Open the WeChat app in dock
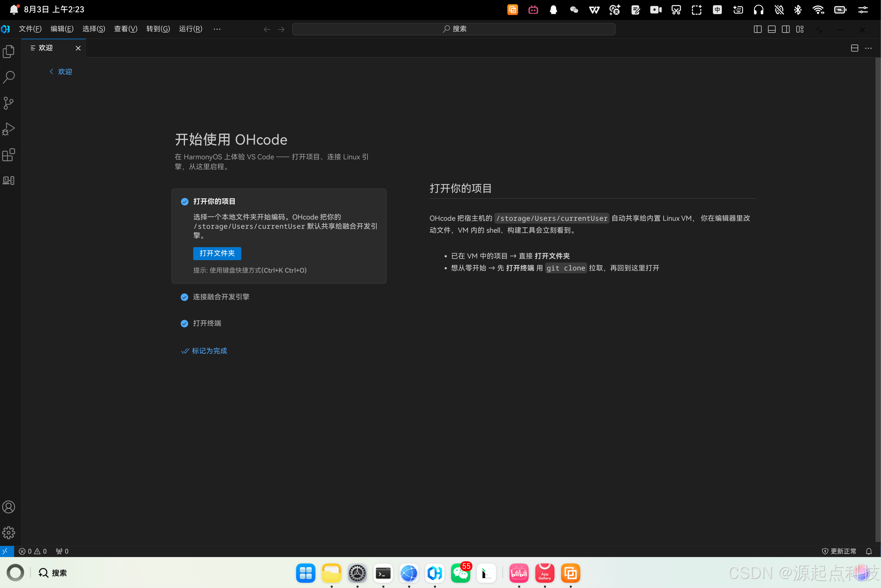 [x=460, y=573]
